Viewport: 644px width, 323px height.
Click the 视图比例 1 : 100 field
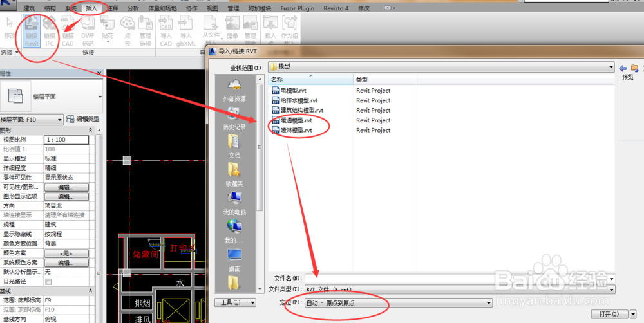point(66,140)
